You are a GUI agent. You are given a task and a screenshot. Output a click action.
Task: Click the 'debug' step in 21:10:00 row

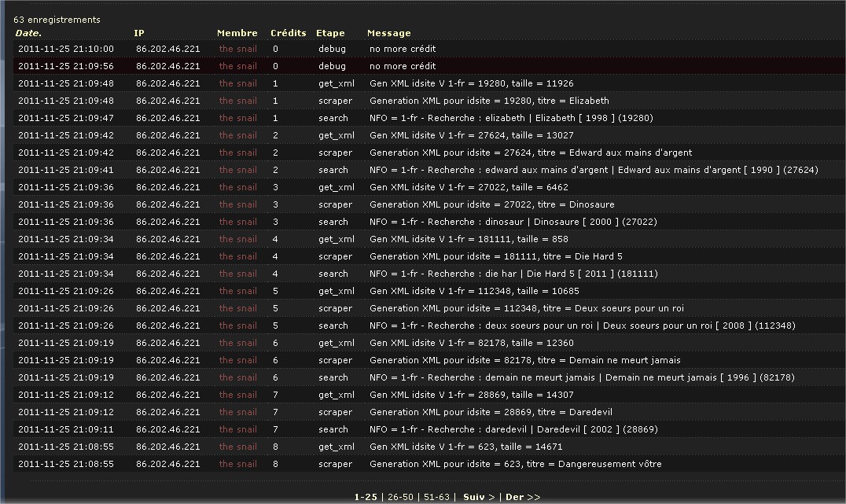click(332, 49)
